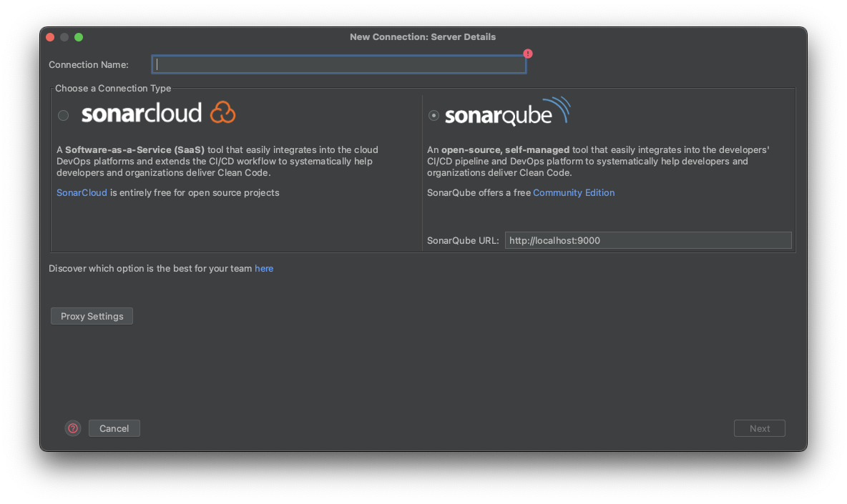847x504 pixels.
Task: Cancel the new connection dialog
Action: pos(114,428)
